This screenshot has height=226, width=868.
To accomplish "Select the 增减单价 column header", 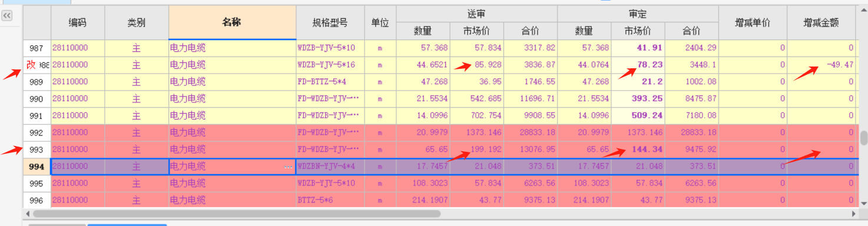I will click(753, 23).
